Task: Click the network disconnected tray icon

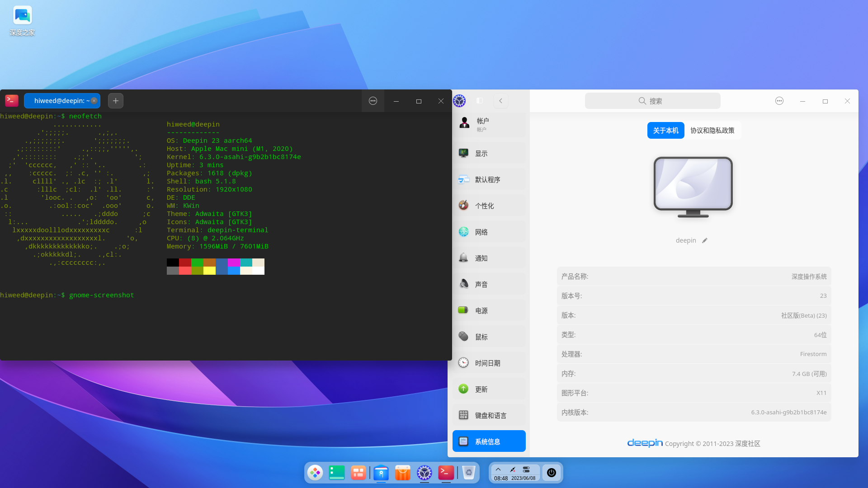Action: click(x=513, y=469)
